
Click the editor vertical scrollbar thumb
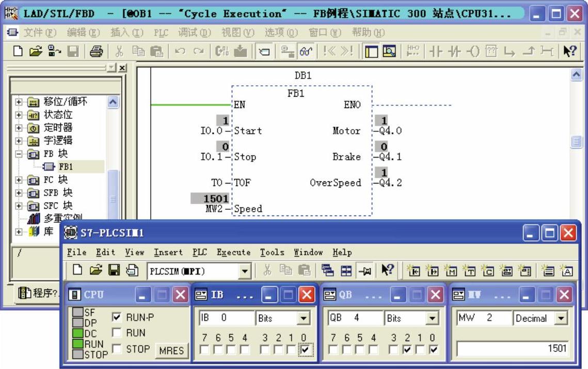coord(576,142)
